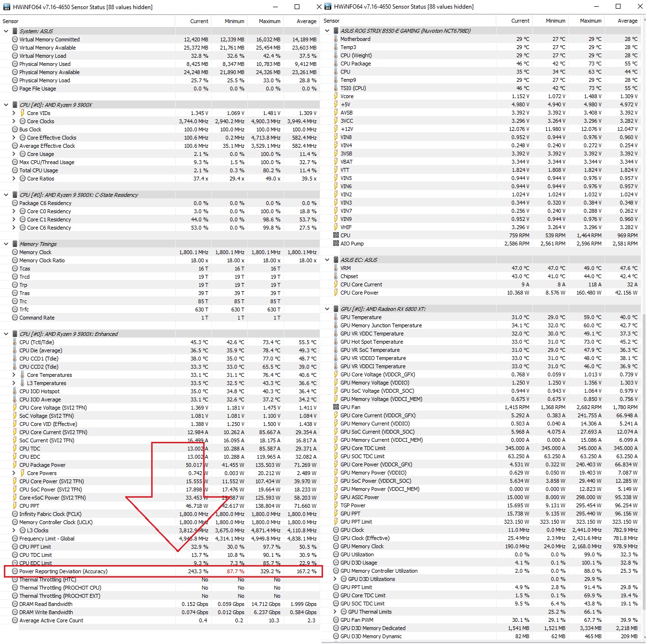Collapse the Memory Timings group

pyautogui.click(x=6, y=244)
